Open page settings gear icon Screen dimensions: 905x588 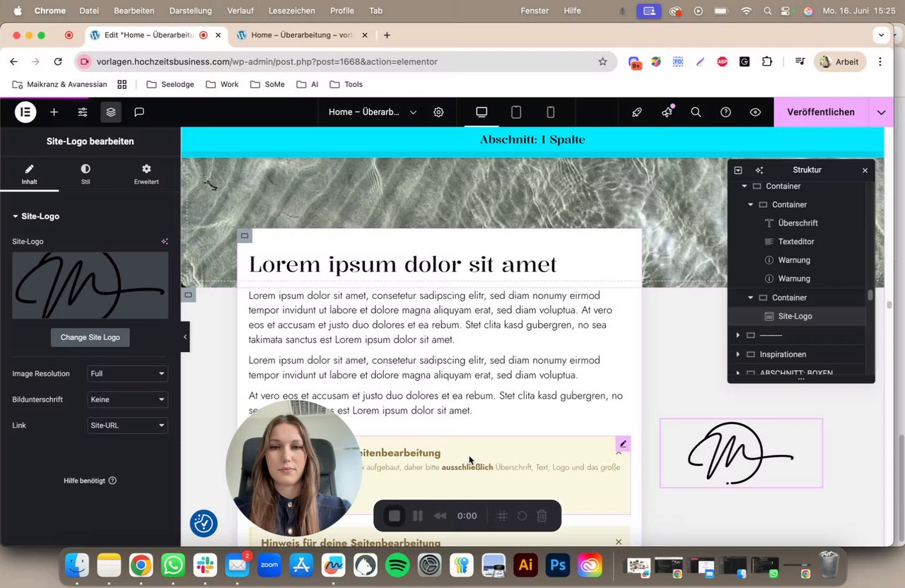click(x=438, y=112)
